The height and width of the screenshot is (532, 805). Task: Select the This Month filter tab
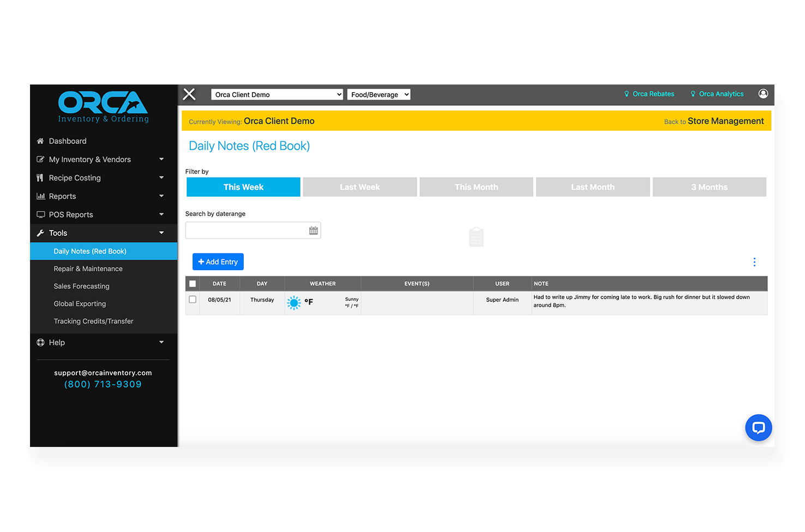(477, 187)
